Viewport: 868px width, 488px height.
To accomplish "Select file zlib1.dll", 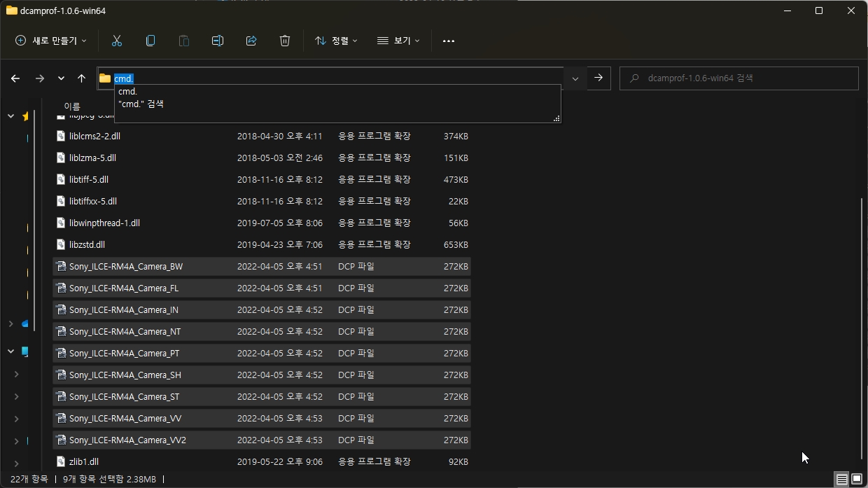I will (262, 462).
